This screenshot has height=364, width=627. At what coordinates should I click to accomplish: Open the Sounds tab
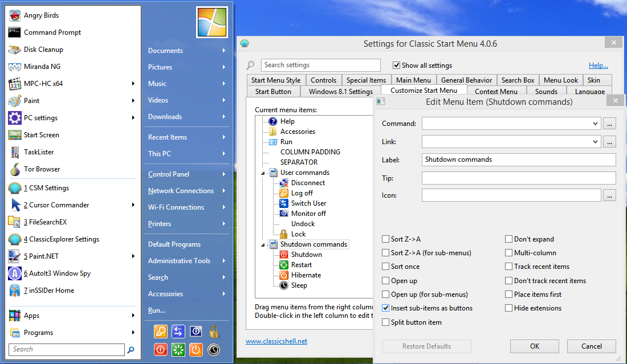click(546, 92)
